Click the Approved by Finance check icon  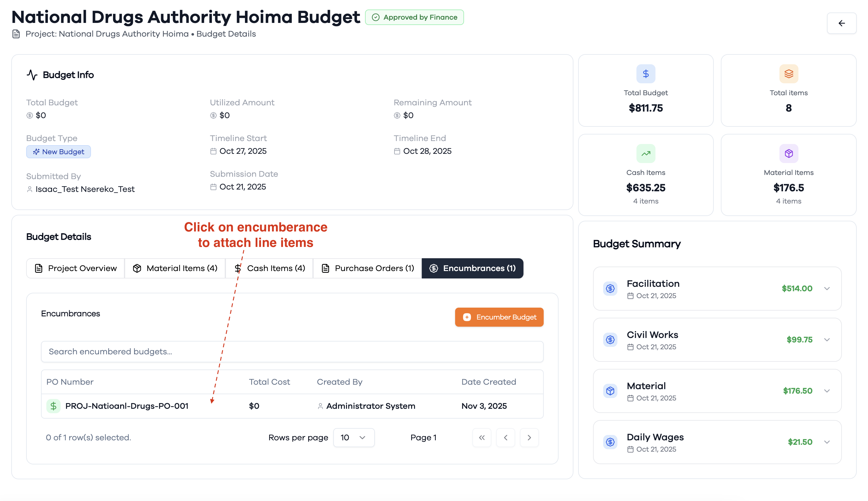(375, 17)
